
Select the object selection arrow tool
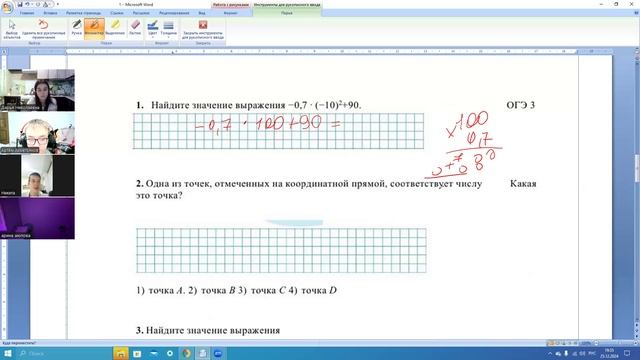click(x=11, y=29)
